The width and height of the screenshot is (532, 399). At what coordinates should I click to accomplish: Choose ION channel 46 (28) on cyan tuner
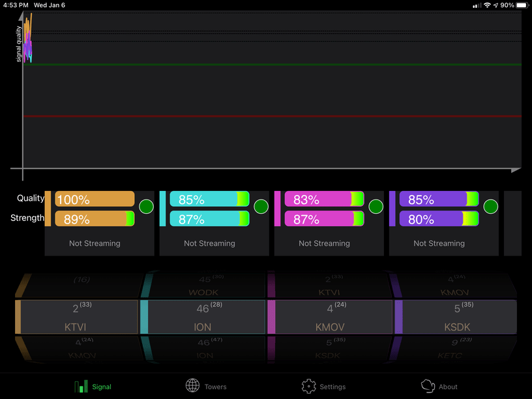(x=203, y=317)
